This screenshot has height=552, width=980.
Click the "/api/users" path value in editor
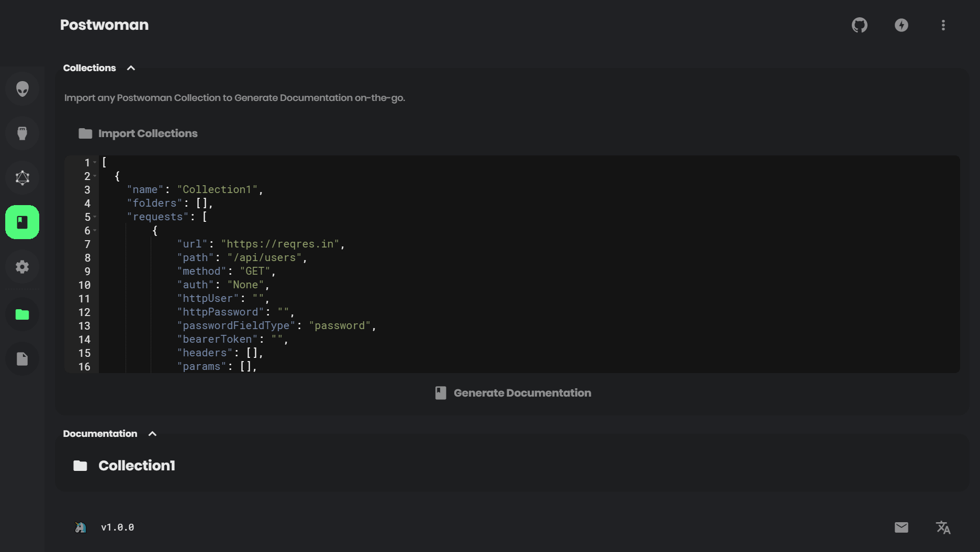click(264, 257)
